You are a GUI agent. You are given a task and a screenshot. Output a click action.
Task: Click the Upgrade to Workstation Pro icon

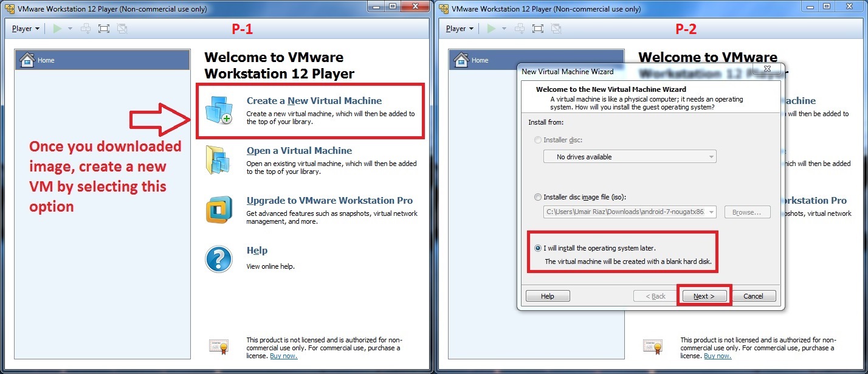click(x=219, y=210)
